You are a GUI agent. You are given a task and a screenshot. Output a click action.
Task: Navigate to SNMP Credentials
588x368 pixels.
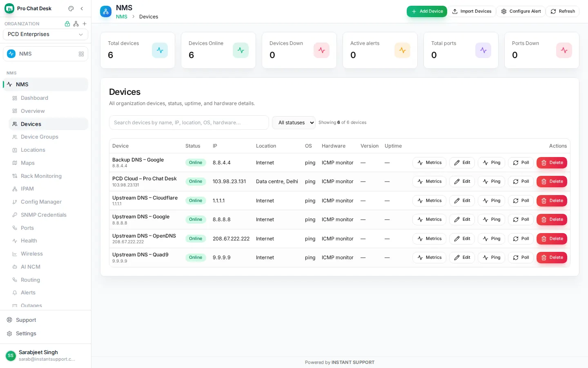(48, 215)
